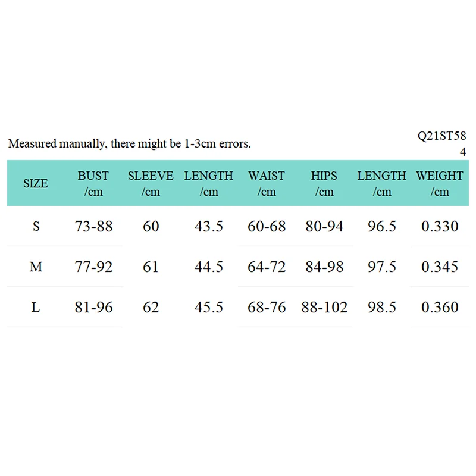Screen dimensions: 476x476
Task: Click the length value 45.5
Action: [209, 307]
